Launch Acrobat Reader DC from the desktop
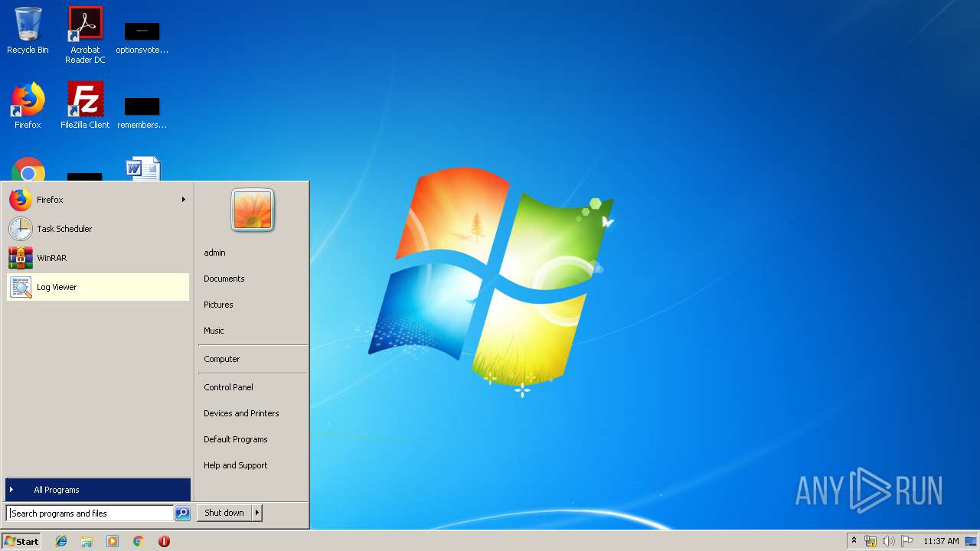The image size is (980, 551). coord(85,35)
